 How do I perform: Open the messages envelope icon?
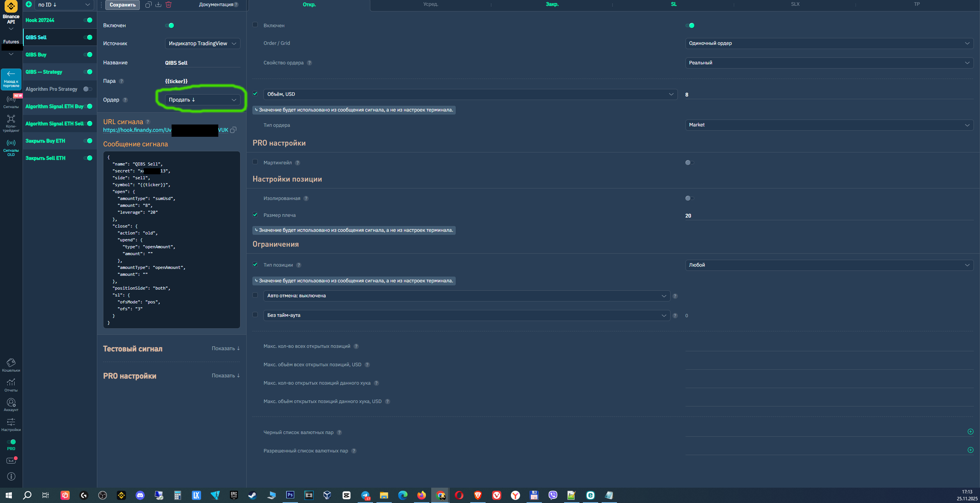(x=11, y=460)
